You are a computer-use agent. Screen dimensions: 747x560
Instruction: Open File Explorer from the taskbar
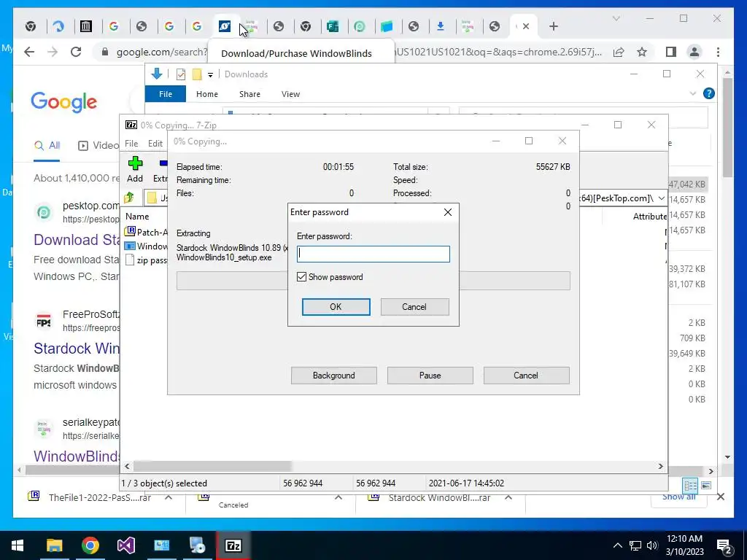[x=54, y=545]
